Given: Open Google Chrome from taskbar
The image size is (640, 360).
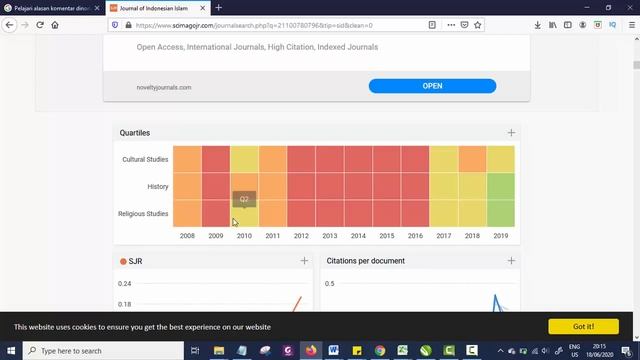Looking at the screenshot, I should click(x=380, y=351).
